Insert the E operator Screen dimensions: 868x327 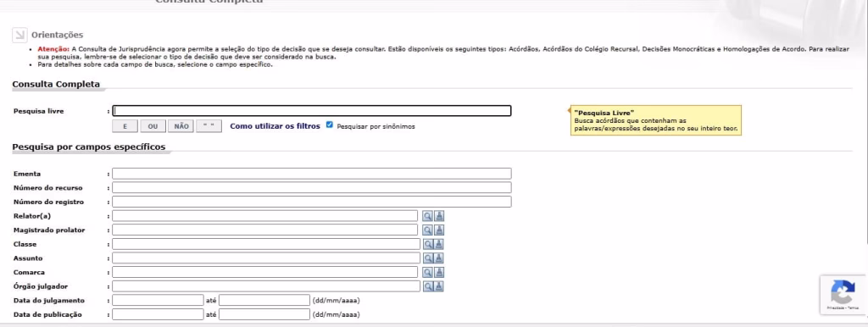click(x=125, y=126)
